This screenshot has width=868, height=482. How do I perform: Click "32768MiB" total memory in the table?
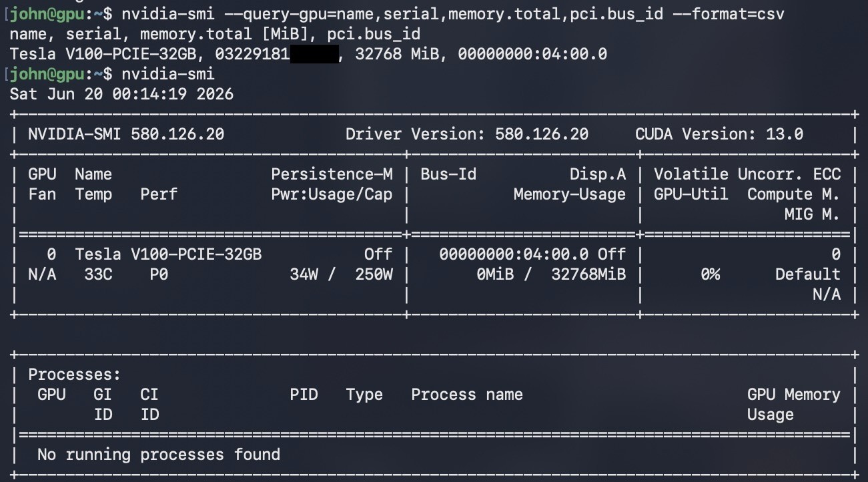tap(588, 274)
